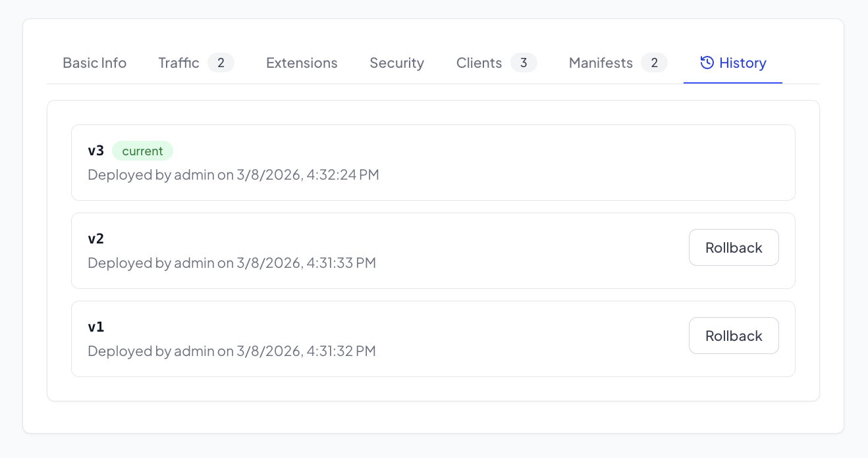Rollback to version v1
Image resolution: width=868 pixels, height=458 pixels.
[734, 336]
